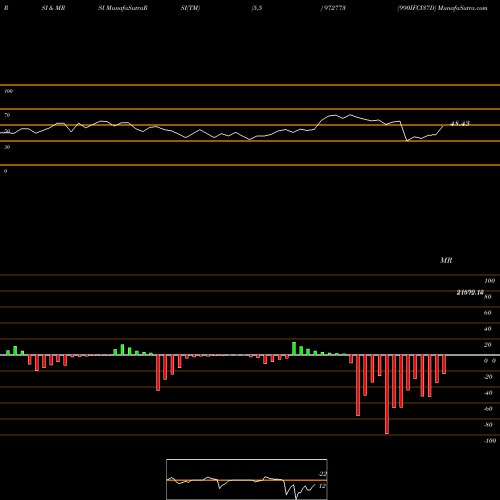Image resolution: width=500 pixels, height=500 pixels.
Task: Click the MunafaSutra.com header text
Action: [463, 8]
